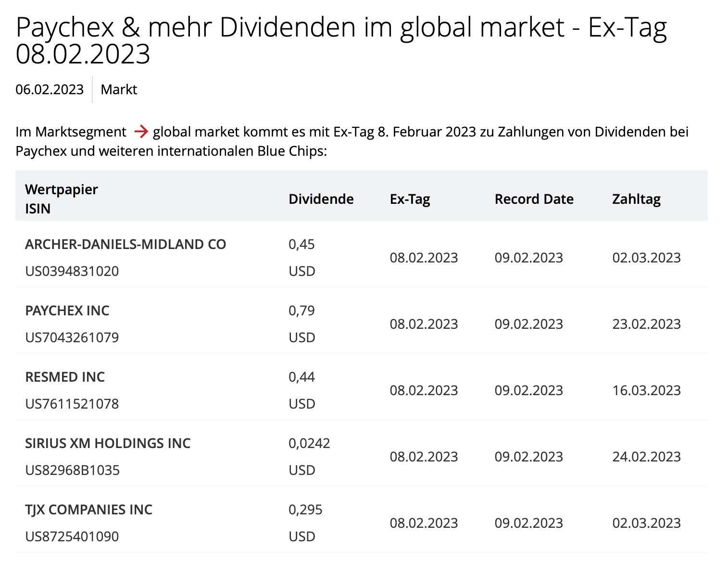Screen dimensions: 728x573
Task: Select the PAYCHEX INC row name
Action: click(67, 311)
